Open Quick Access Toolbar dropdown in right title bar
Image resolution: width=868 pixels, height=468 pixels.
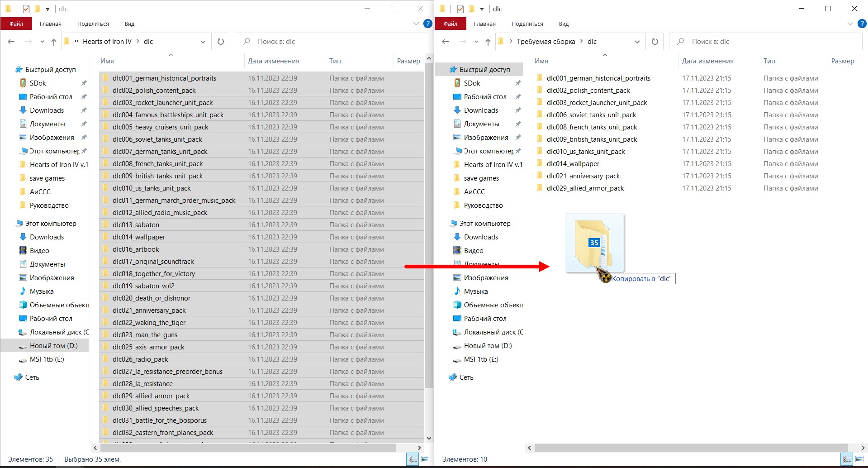tap(482, 9)
